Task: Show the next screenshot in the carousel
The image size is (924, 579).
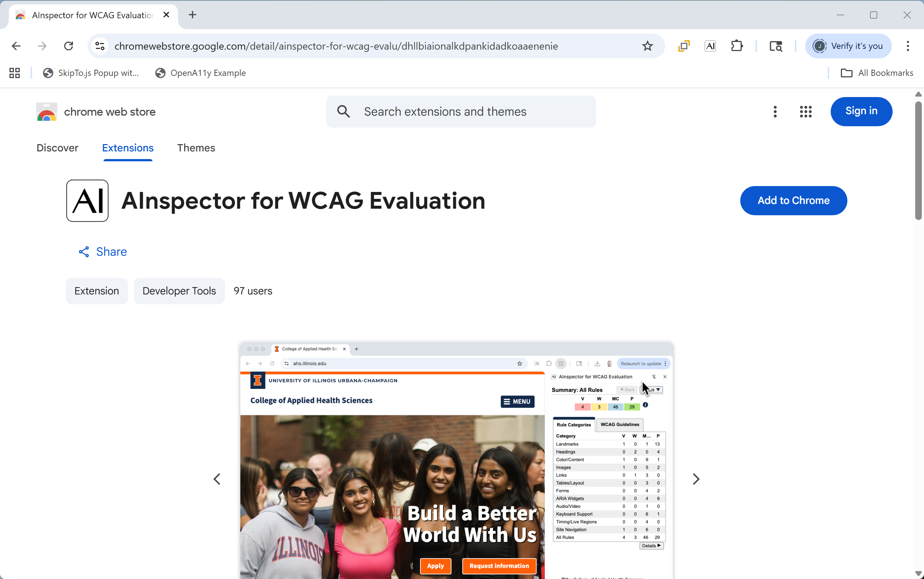Action: (x=696, y=479)
